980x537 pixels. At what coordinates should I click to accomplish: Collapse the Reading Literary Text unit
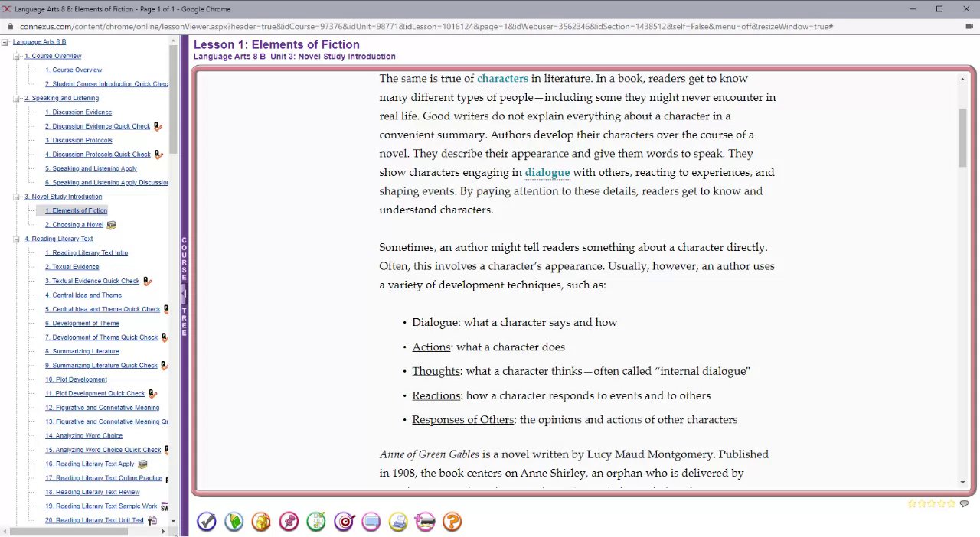click(x=17, y=239)
